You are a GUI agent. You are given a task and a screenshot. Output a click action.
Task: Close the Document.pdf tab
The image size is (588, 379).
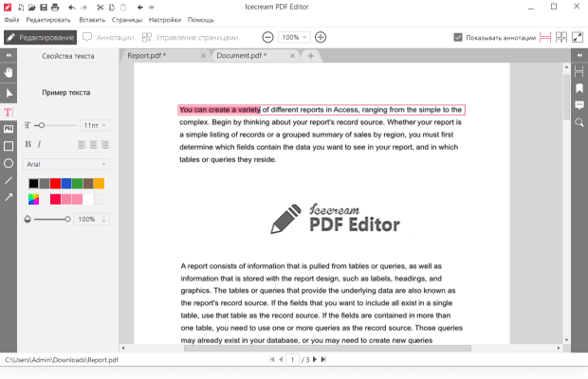(292, 56)
